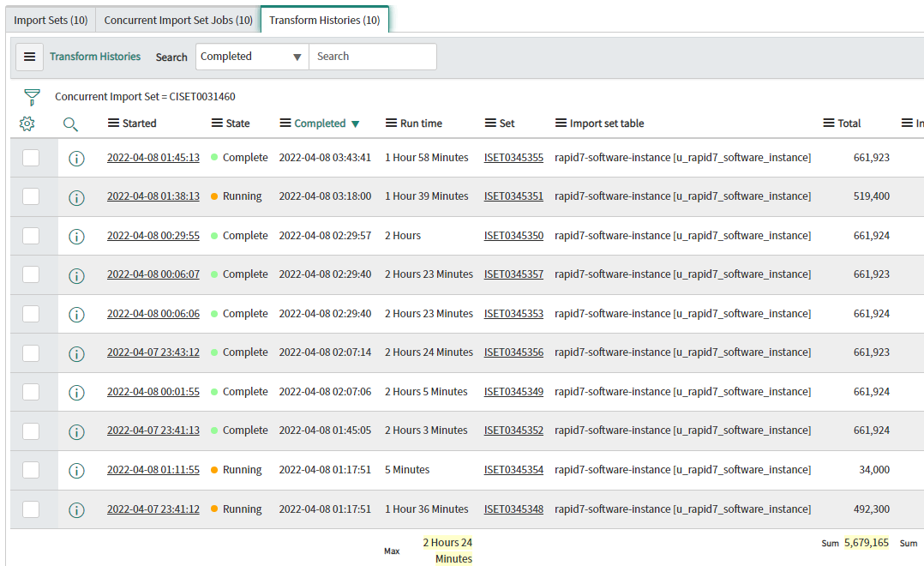This screenshot has height=566, width=924.
Task: Preview record info for ISET0345350 row
Action: [x=76, y=237]
